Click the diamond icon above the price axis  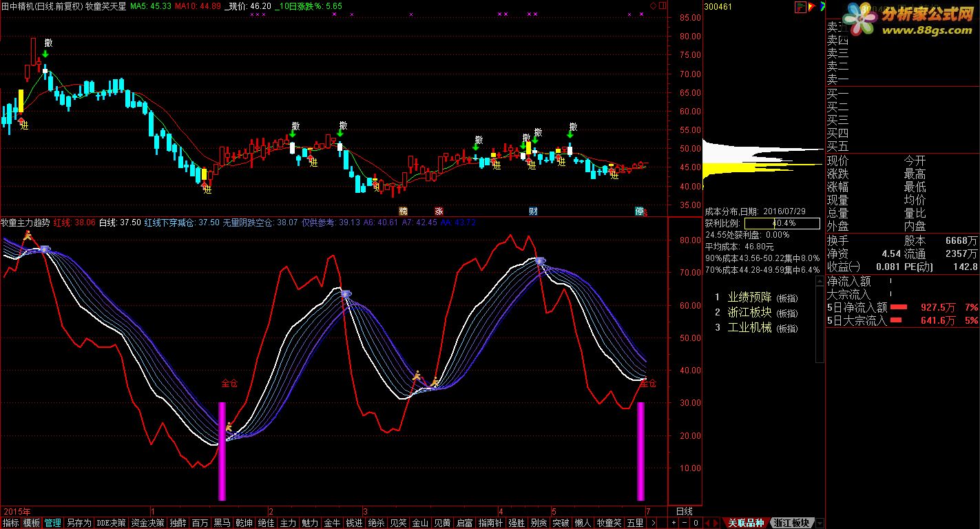coord(653,6)
